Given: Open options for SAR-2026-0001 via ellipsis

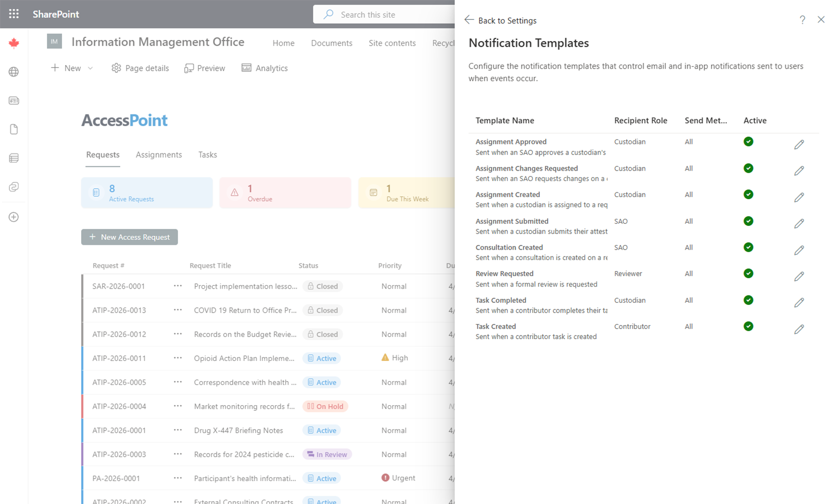Looking at the screenshot, I should pyautogui.click(x=178, y=286).
